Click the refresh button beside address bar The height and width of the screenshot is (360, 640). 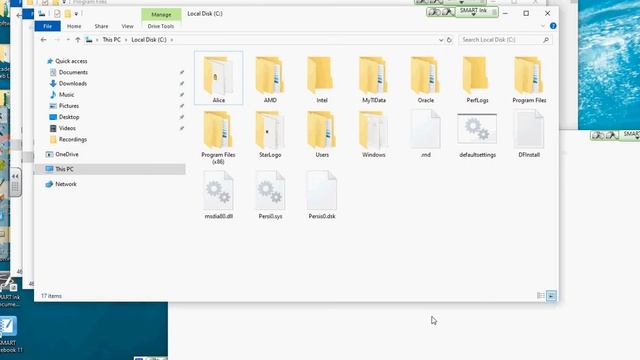tap(449, 40)
